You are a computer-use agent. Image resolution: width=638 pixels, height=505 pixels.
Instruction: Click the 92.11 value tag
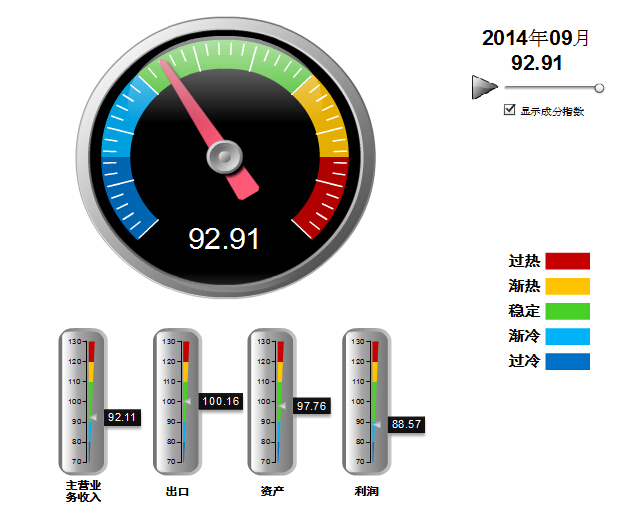click(x=121, y=417)
